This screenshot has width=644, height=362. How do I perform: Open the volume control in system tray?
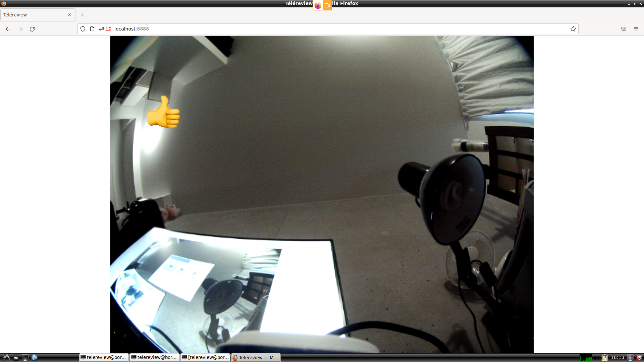[597, 358]
